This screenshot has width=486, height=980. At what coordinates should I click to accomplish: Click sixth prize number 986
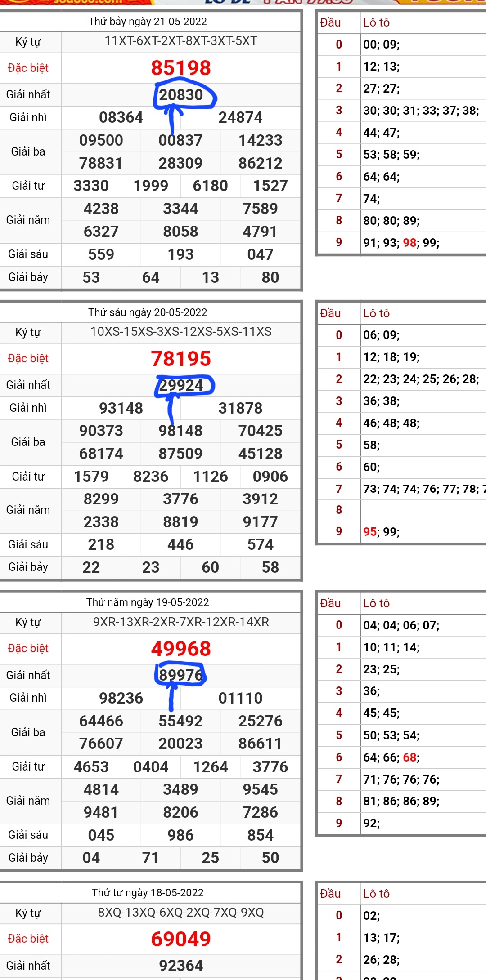tap(180, 835)
